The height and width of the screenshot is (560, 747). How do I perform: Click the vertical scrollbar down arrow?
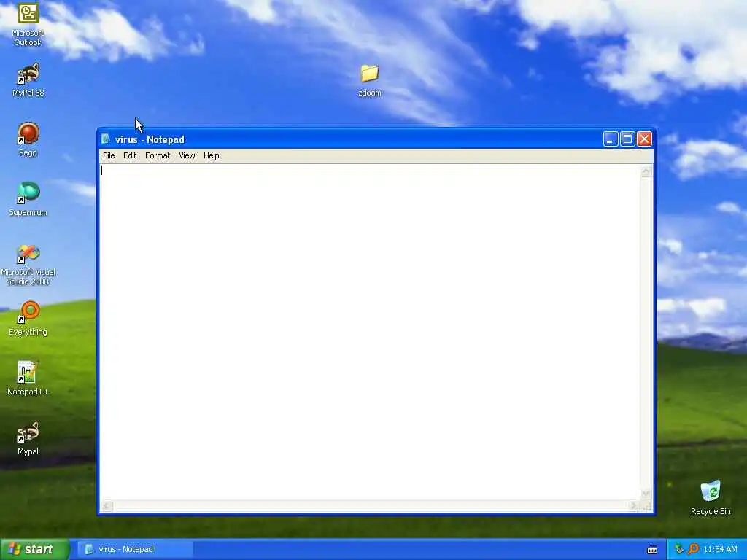click(646, 494)
